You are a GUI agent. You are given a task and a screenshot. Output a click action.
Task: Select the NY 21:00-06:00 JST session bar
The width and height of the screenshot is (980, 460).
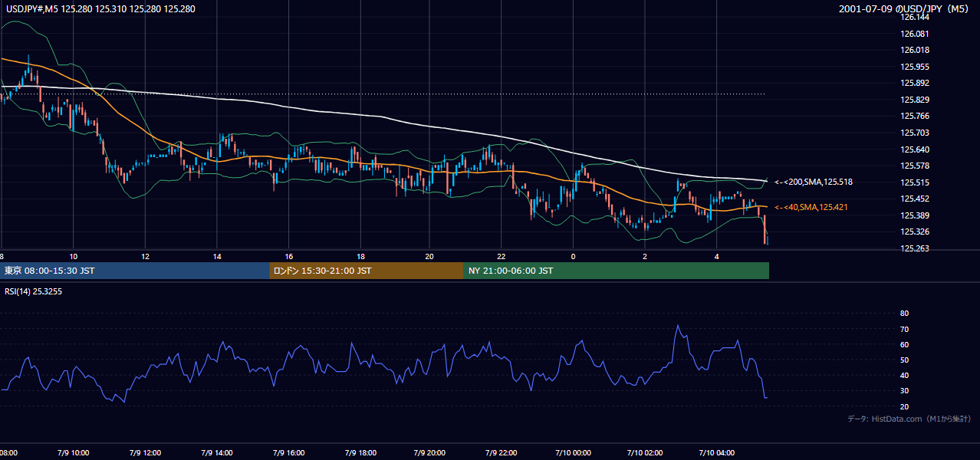tap(616, 271)
